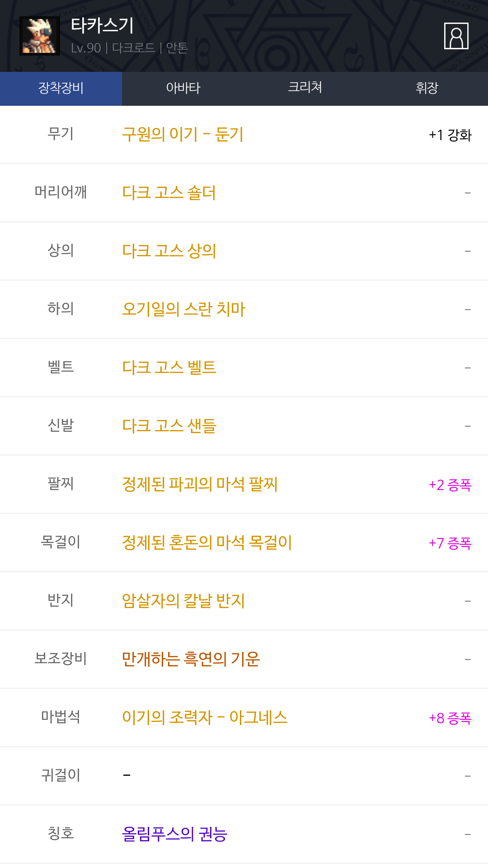Click the character name 타카스기
The height and width of the screenshot is (868, 488).
tap(103, 26)
